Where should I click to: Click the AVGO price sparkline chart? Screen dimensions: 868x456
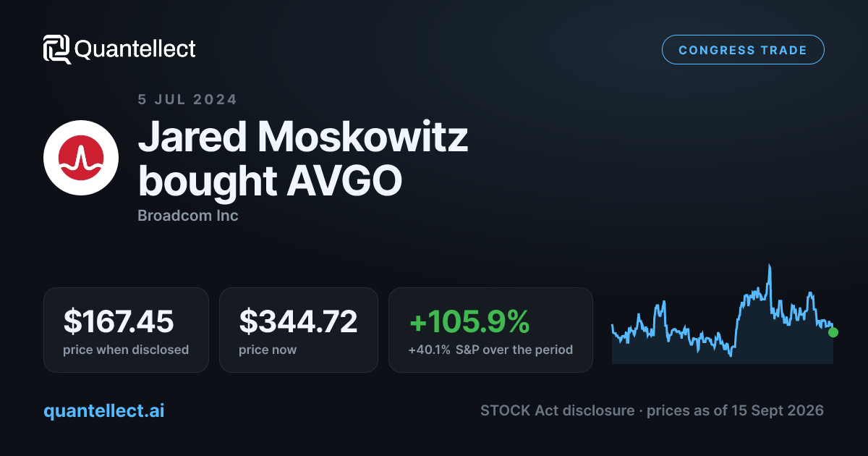tap(723, 313)
